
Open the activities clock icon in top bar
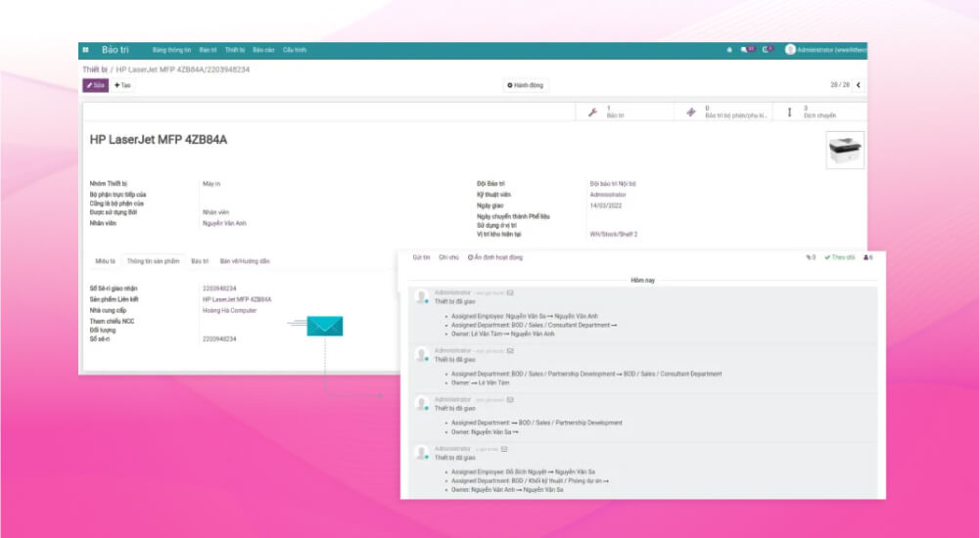click(x=768, y=49)
